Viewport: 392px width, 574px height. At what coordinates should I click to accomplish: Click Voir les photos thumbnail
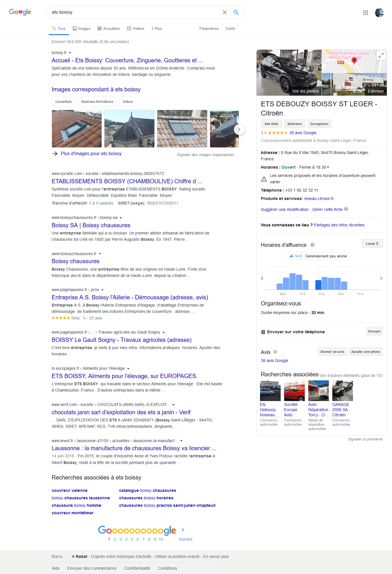coord(289,73)
